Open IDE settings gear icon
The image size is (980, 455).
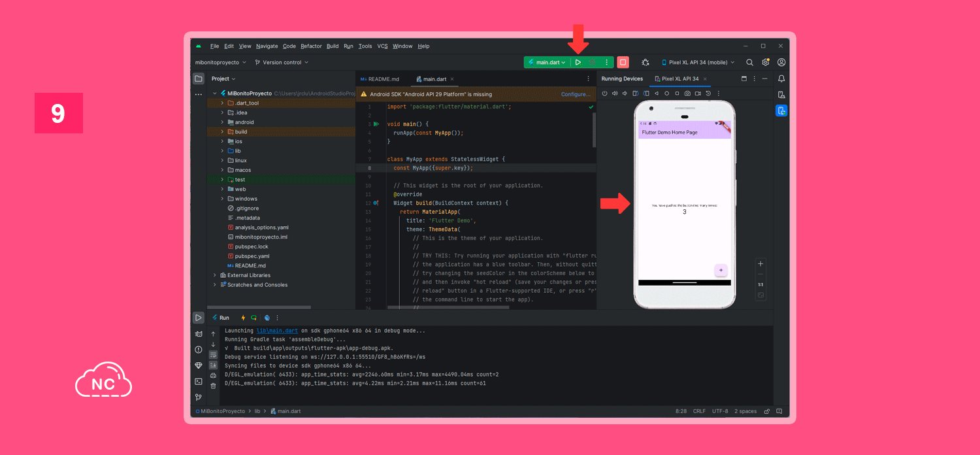pyautogui.click(x=766, y=62)
